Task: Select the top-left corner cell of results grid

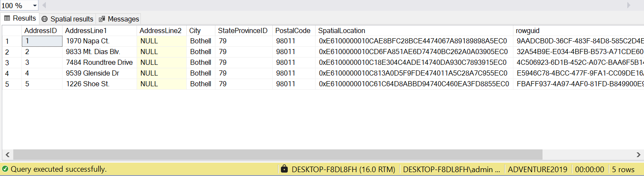Action: (x=11, y=30)
